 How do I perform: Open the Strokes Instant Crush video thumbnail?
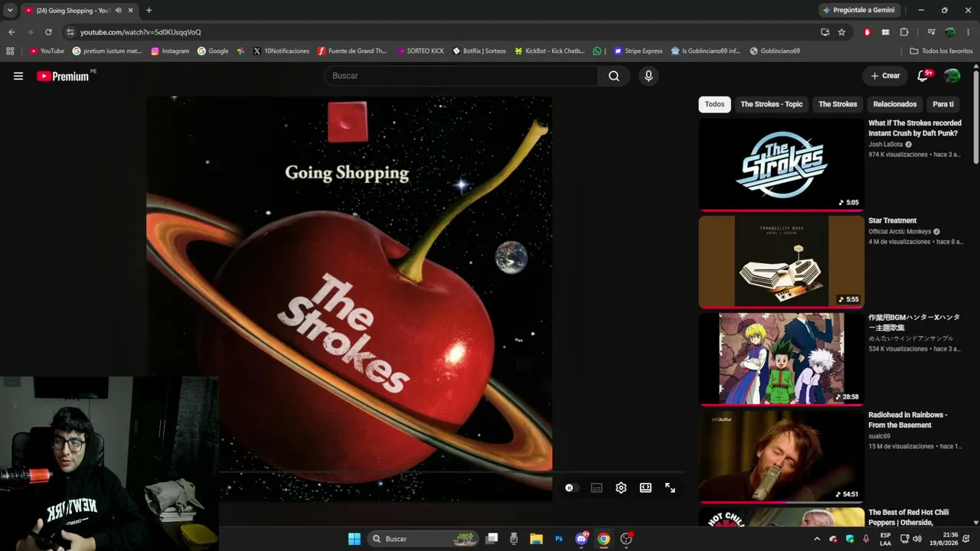(x=781, y=164)
